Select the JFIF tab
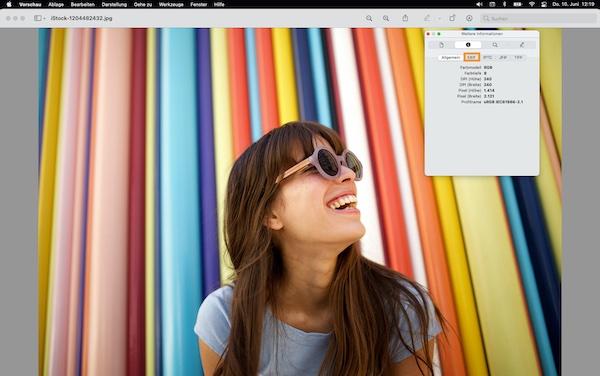The height and width of the screenshot is (376, 600). click(x=503, y=57)
